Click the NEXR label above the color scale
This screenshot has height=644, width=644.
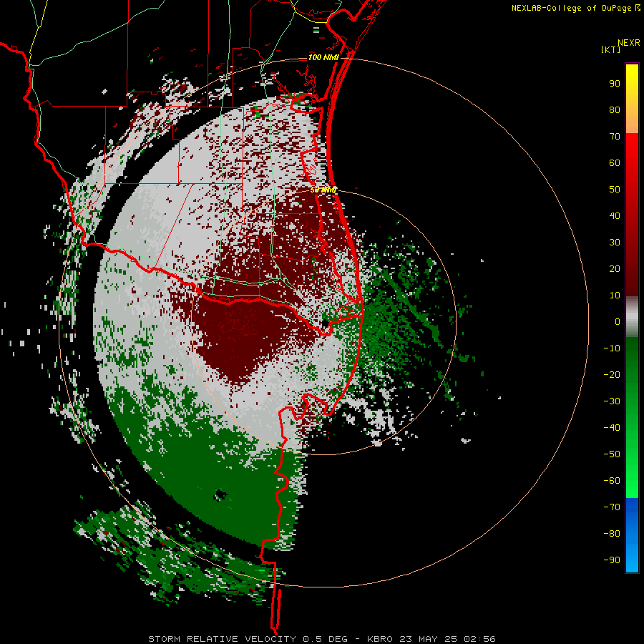click(629, 43)
